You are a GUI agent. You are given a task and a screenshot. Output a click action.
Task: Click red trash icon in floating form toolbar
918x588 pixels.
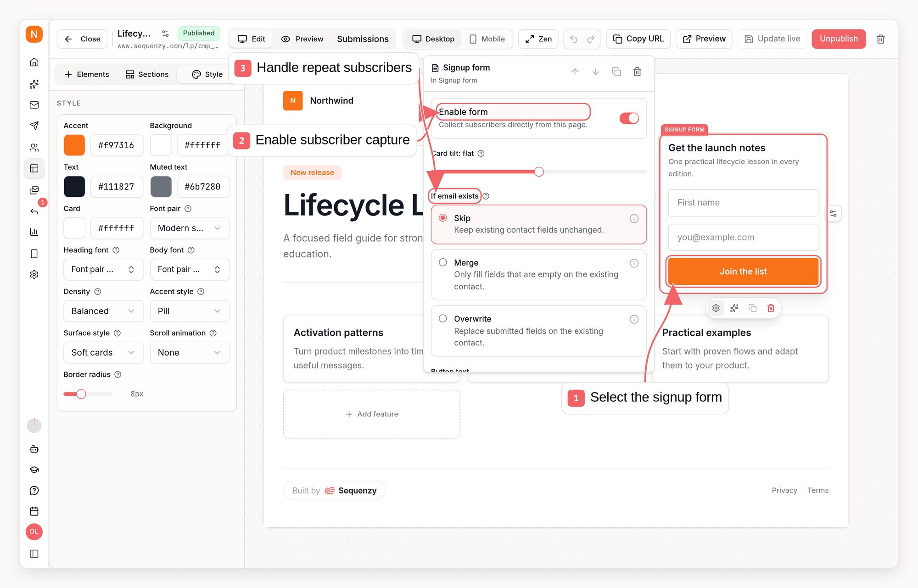pos(771,308)
